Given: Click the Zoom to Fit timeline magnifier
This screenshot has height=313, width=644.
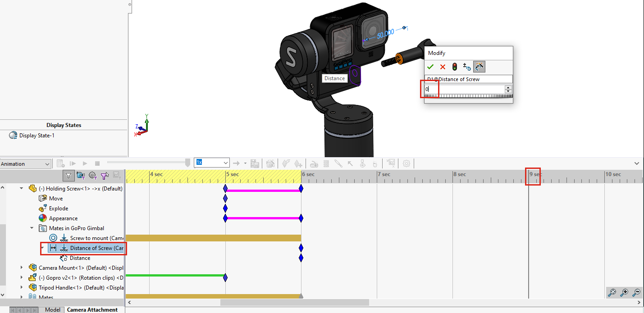Looking at the screenshot, I should click(612, 293).
